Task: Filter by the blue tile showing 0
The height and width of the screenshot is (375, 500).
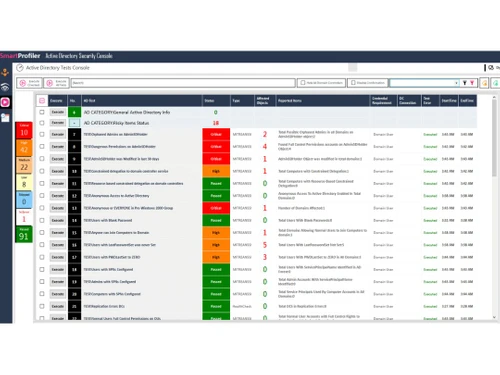Action: click(x=24, y=200)
